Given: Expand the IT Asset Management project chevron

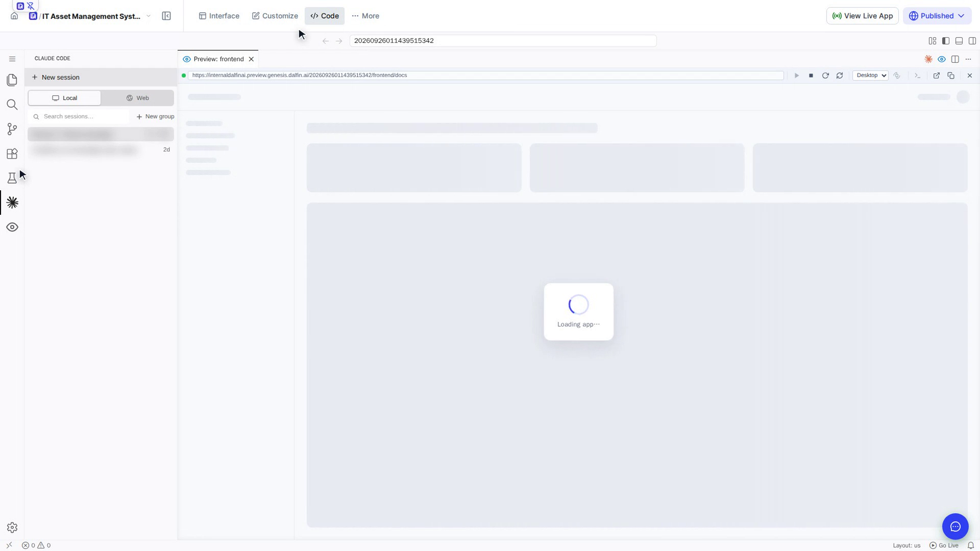Looking at the screenshot, I should pyautogui.click(x=149, y=16).
